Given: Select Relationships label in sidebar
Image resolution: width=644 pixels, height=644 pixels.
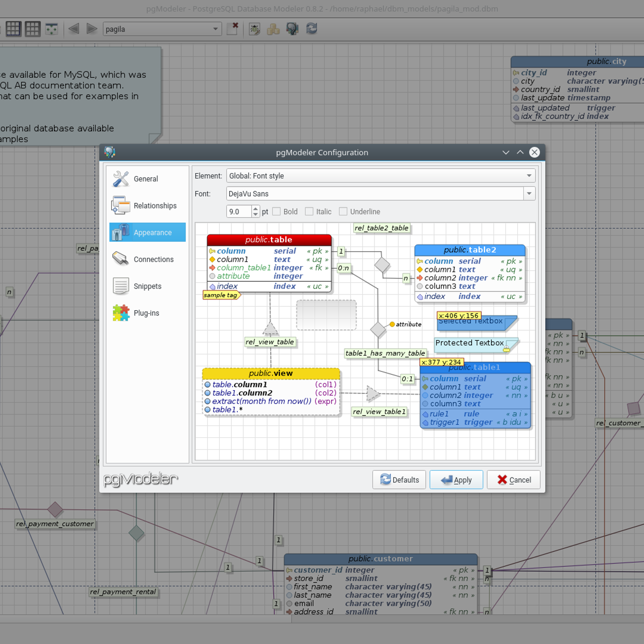Looking at the screenshot, I should click(155, 206).
